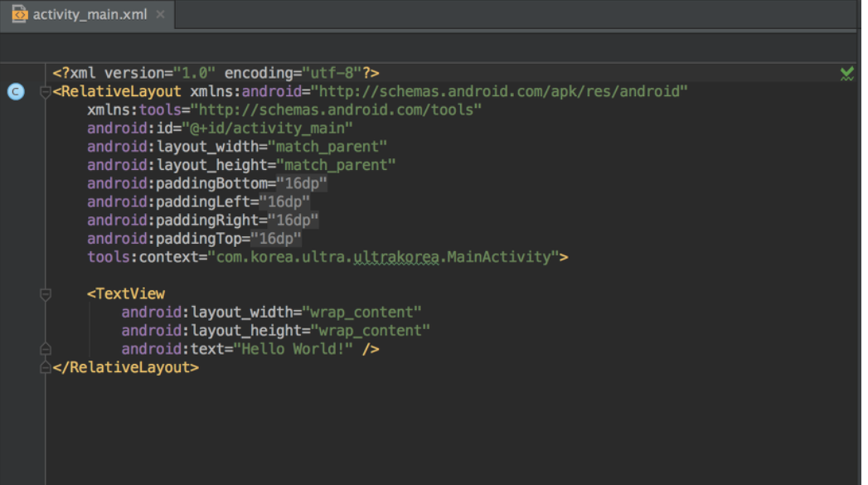Viewport: 868px width, 485px height.
Task: Select the "match_parent" value of layout_width
Action: click(327, 146)
